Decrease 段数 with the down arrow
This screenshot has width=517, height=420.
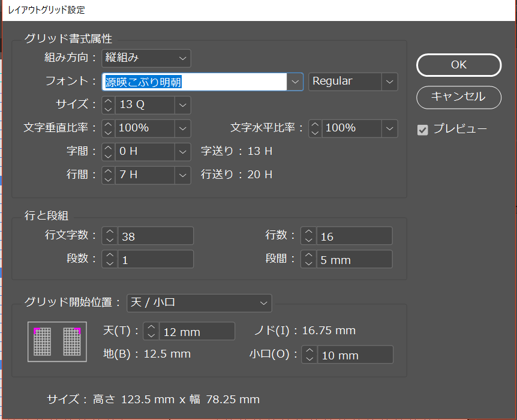coord(110,264)
